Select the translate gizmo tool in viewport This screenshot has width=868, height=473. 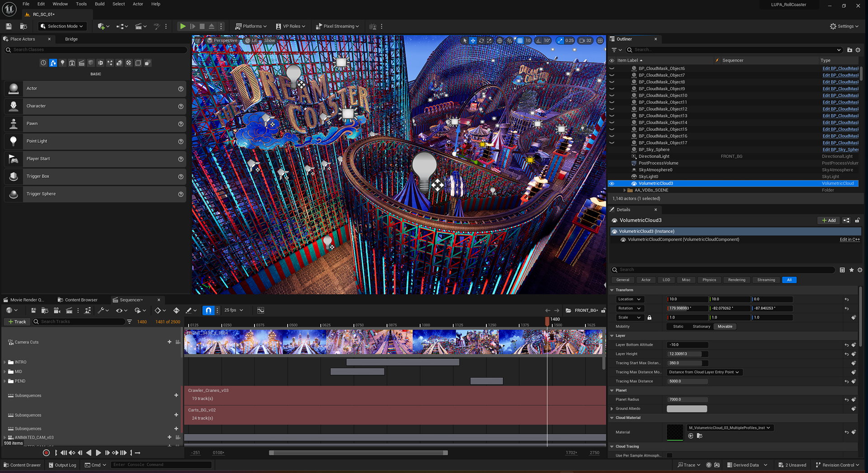pyautogui.click(x=473, y=41)
